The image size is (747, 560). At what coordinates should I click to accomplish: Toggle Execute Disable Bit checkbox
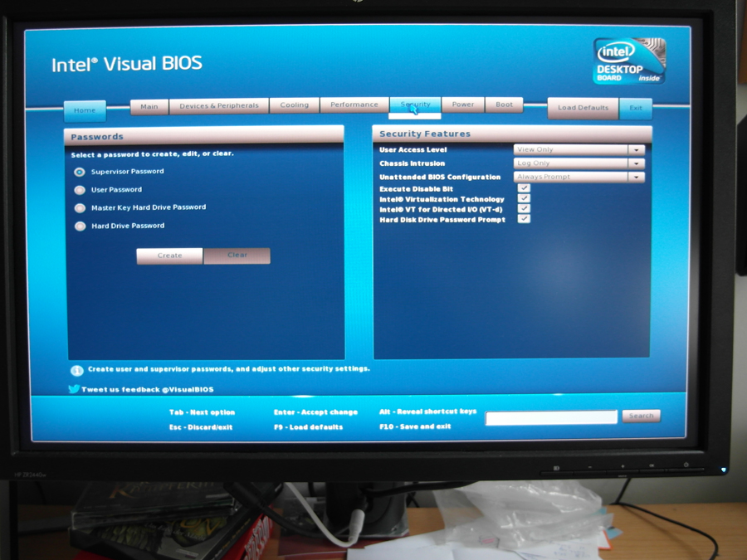click(524, 188)
